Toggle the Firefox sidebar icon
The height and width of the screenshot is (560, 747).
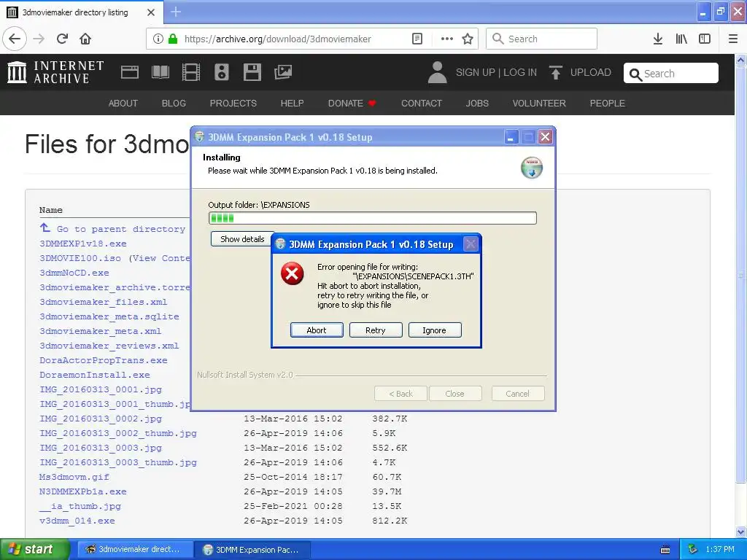705,39
